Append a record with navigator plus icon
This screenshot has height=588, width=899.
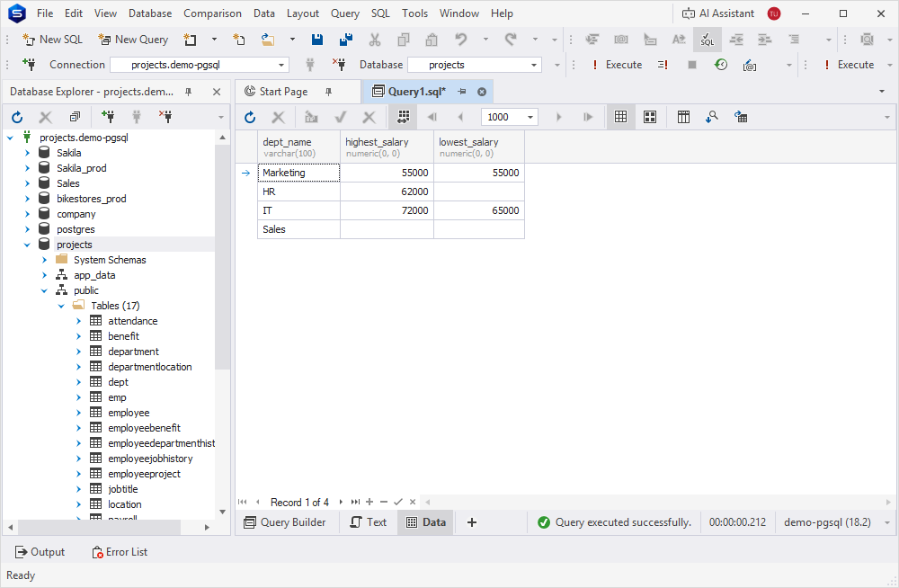[369, 503]
